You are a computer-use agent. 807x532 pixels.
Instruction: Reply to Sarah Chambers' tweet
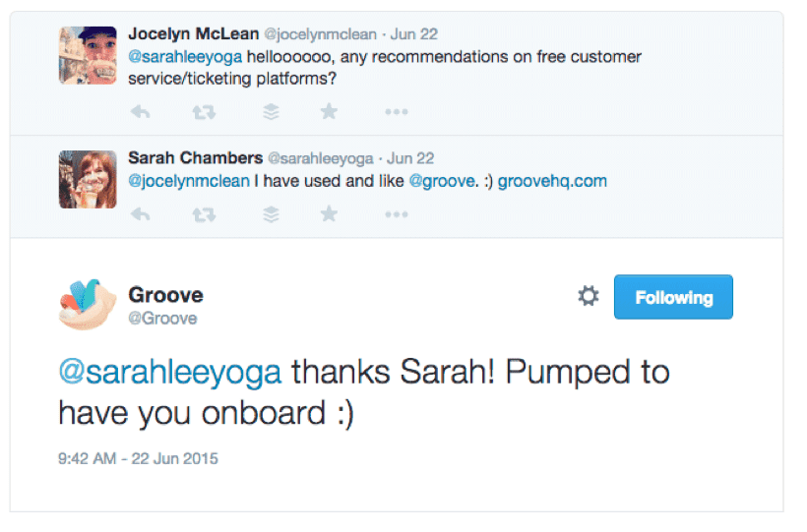141,213
